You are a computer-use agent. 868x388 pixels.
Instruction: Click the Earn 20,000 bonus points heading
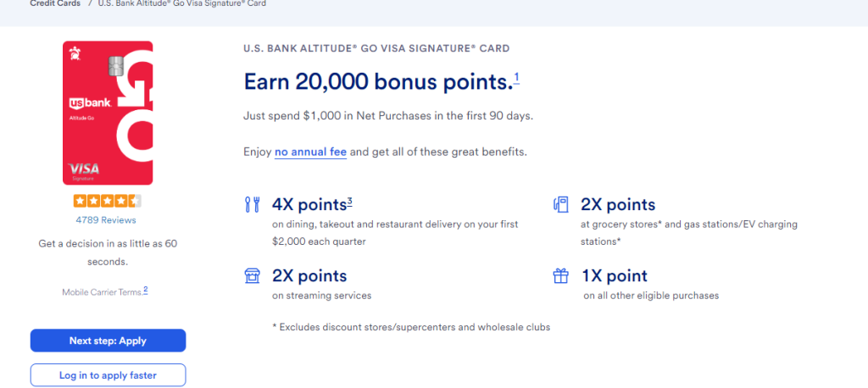(x=378, y=82)
